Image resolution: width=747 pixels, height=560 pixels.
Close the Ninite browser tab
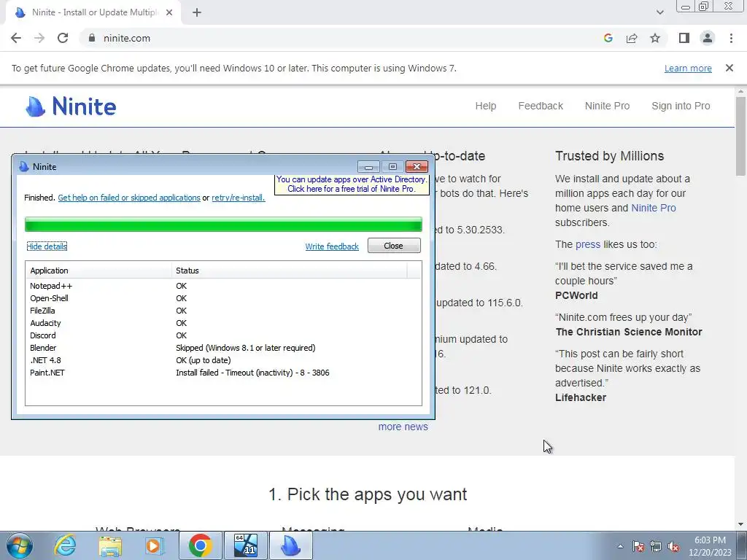[x=169, y=12]
